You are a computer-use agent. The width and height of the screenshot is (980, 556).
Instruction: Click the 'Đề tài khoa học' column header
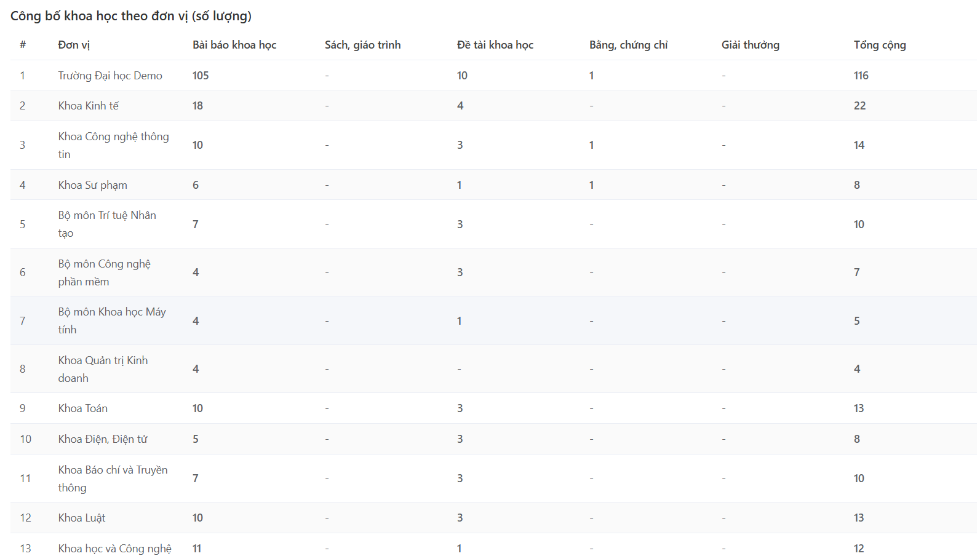coord(495,45)
